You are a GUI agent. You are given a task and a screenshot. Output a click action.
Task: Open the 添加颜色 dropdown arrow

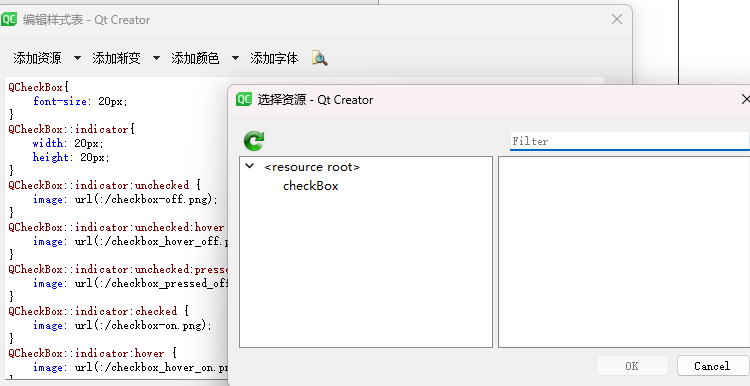(x=235, y=58)
